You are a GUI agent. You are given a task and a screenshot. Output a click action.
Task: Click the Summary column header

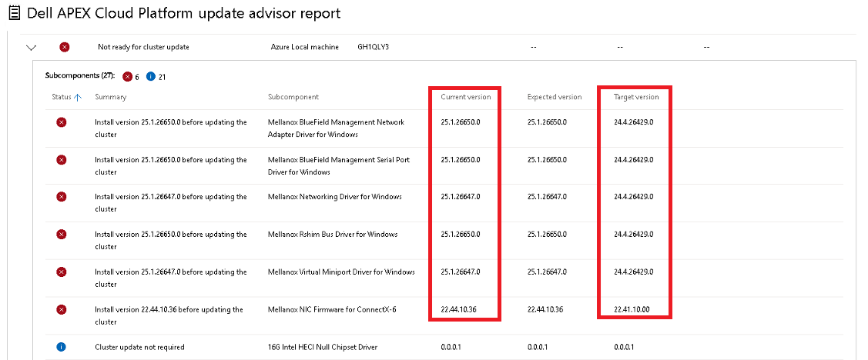(110, 97)
